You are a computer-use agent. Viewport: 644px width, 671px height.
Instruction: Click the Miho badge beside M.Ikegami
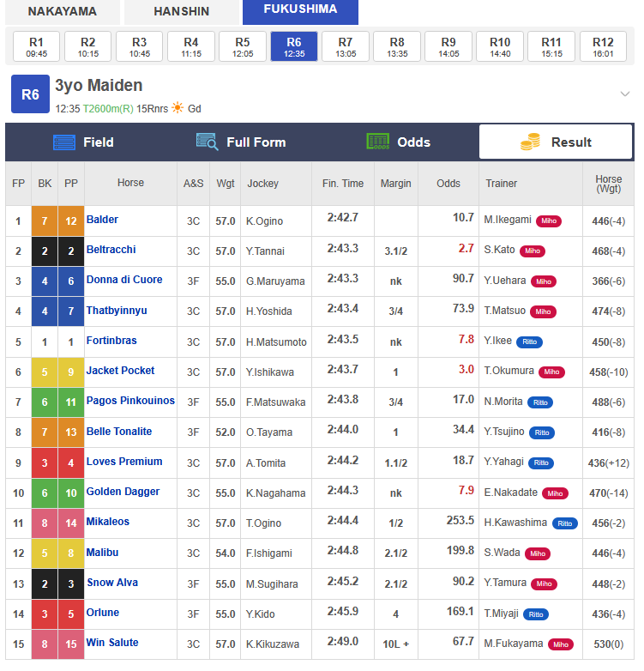(549, 221)
